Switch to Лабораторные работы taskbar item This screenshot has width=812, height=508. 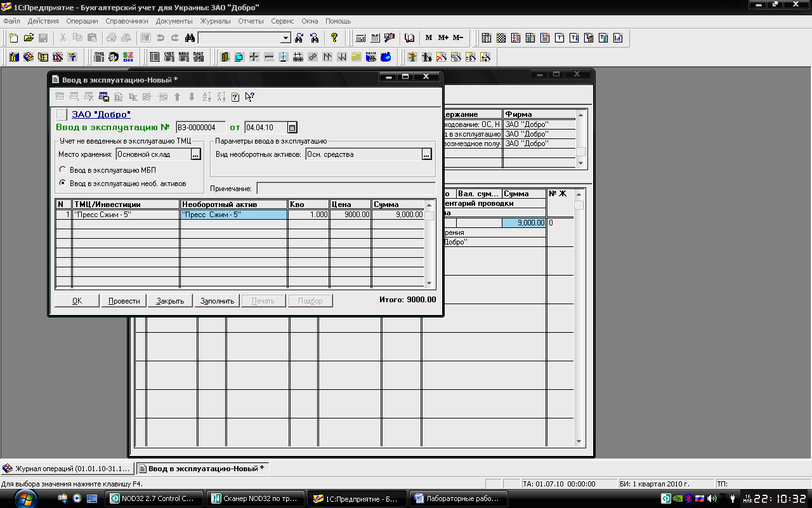click(459, 498)
